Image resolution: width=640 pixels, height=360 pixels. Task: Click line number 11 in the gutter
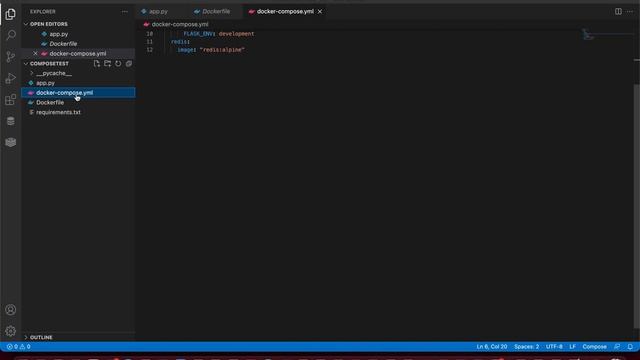tap(149, 42)
